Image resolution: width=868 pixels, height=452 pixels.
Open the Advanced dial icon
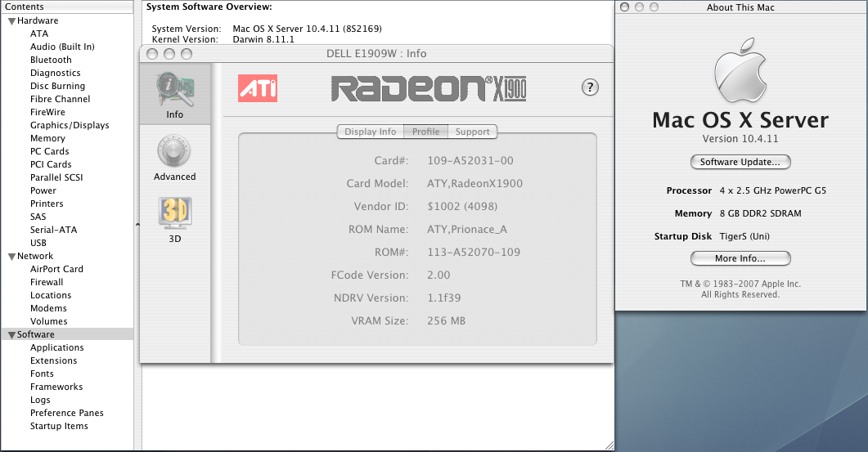[173, 151]
